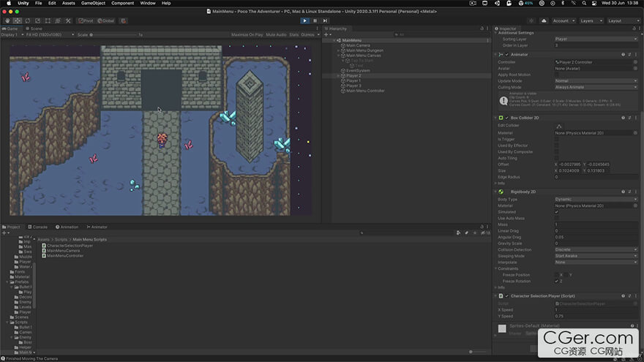Select the Scale tool in toolbar
Image resolution: width=644 pixels, height=362 pixels.
[38, 20]
